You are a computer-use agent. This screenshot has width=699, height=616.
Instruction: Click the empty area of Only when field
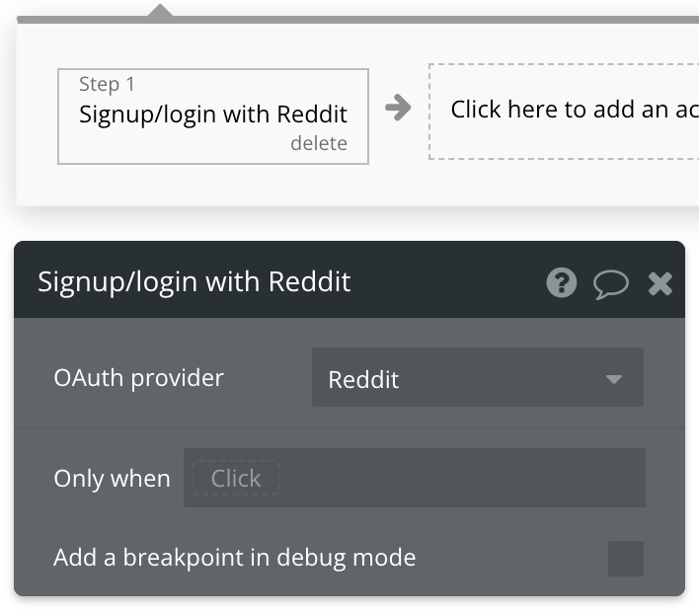coord(461,478)
